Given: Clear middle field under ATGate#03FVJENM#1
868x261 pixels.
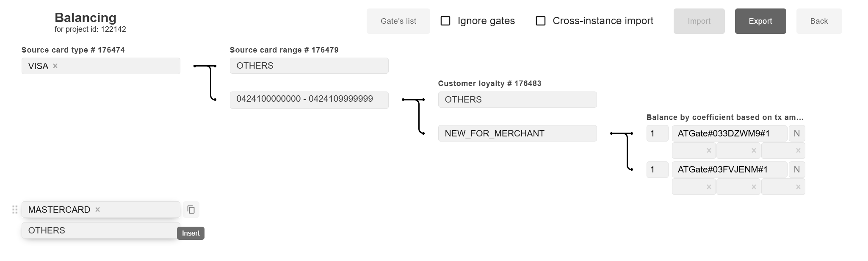Looking at the screenshot, I should (754, 187).
